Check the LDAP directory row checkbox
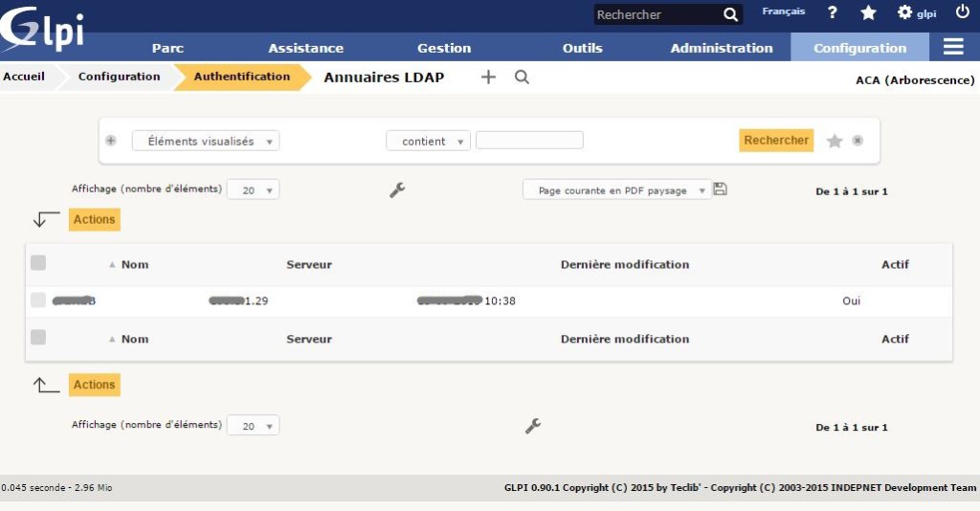Image resolution: width=980 pixels, height=511 pixels. pos(38,300)
